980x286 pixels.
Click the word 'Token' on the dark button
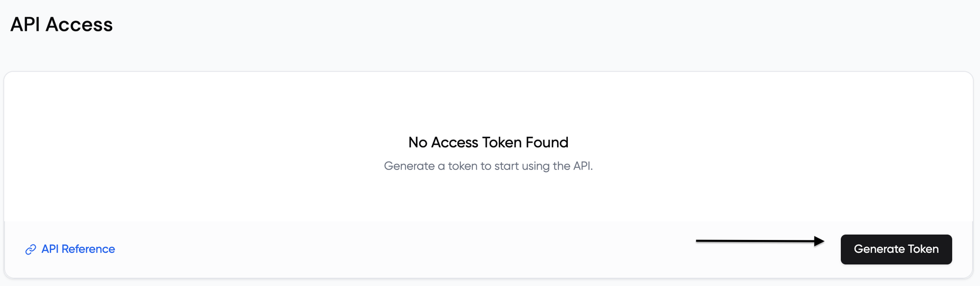tap(923, 249)
